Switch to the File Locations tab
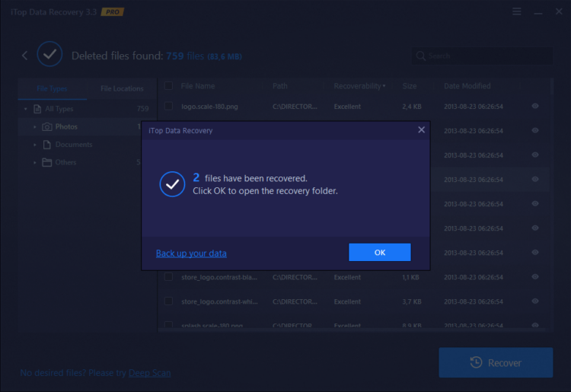 tap(122, 88)
